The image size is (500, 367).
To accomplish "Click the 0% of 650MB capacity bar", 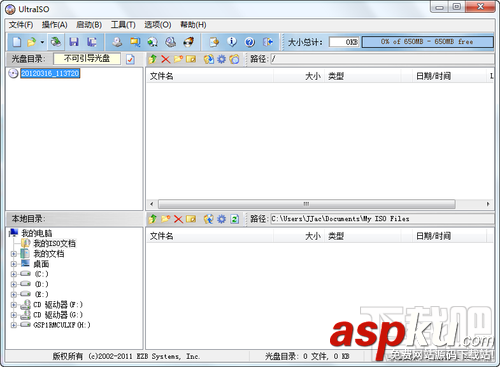I will (x=427, y=42).
